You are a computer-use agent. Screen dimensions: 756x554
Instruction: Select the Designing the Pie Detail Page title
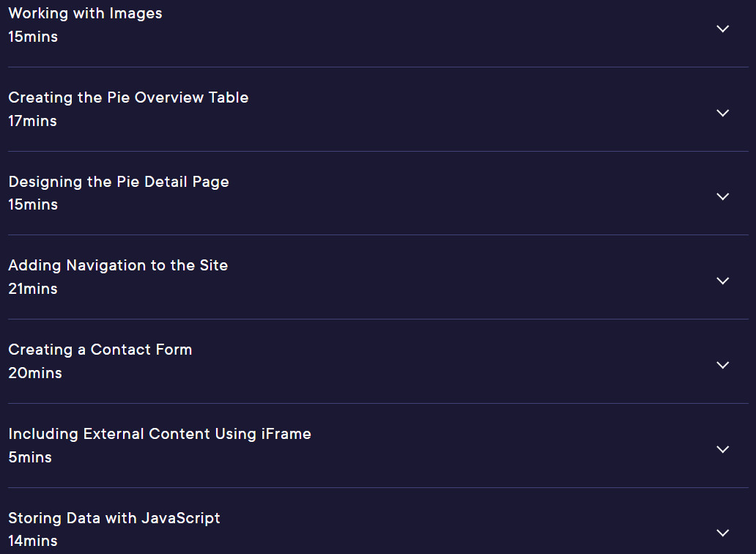119,182
